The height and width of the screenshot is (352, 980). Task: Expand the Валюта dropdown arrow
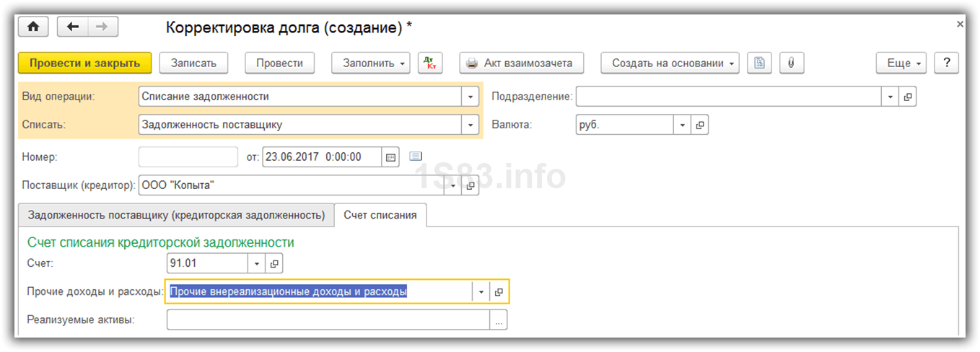pos(682,125)
